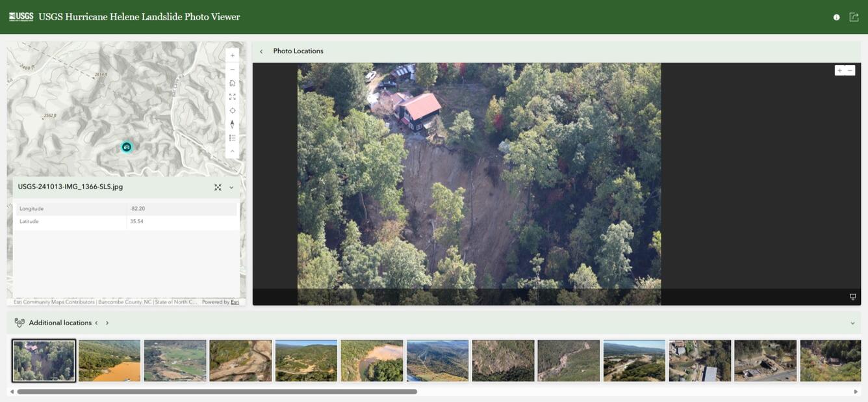The width and height of the screenshot is (868, 402).
Task: Zoom out on the map
Action: coord(232,70)
